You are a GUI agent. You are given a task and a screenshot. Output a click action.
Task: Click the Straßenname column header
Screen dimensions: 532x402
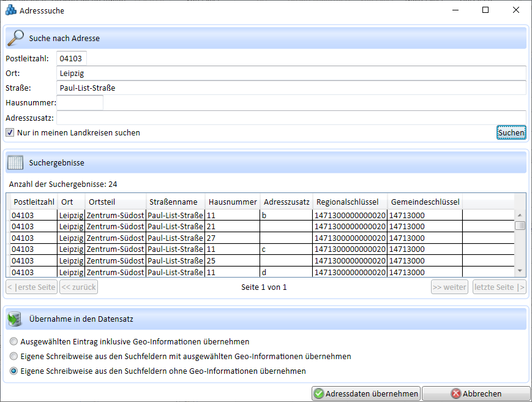[173, 202]
